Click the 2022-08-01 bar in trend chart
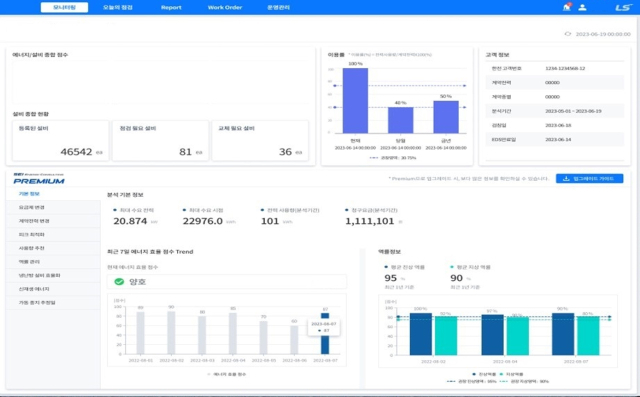This screenshot has height=397, width=640. pyautogui.click(x=140, y=333)
